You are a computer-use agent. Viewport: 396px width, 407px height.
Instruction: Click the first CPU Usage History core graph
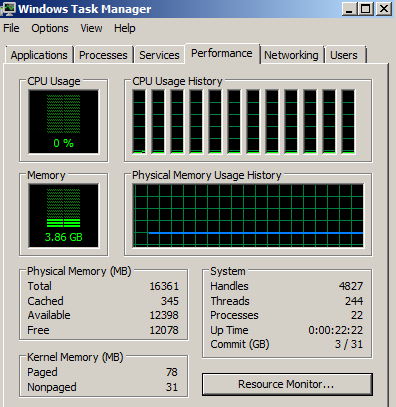tap(139, 122)
